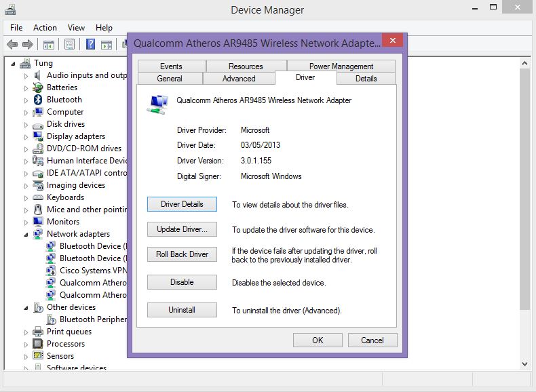536x392 pixels.
Task: Expand the Batteries node
Action: click(26, 88)
